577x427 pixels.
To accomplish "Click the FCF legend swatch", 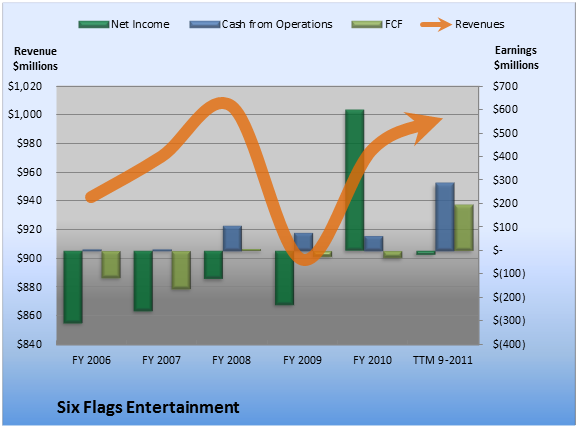I will point(367,25).
